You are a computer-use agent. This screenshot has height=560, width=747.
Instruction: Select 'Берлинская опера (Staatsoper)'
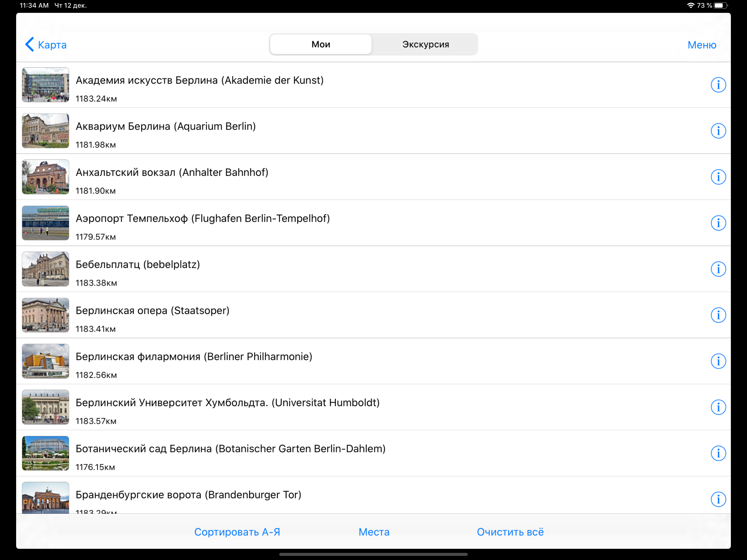pyautogui.click(x=153, y=311)
